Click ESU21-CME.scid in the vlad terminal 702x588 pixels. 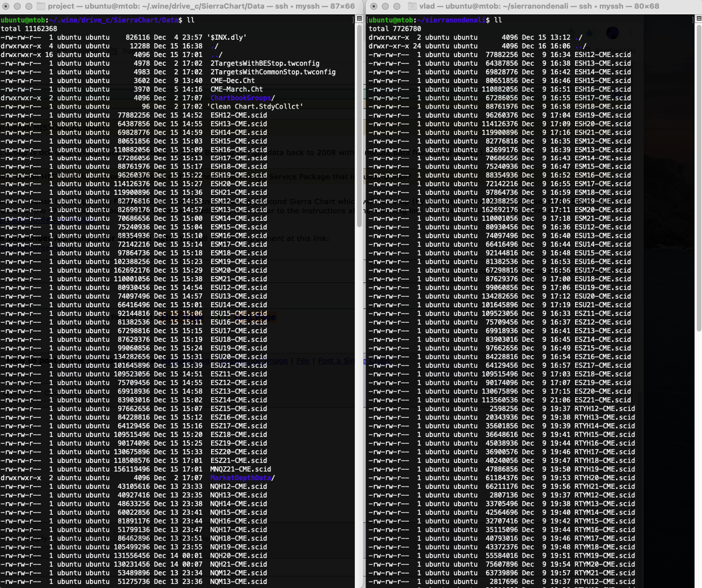[603, 305]
